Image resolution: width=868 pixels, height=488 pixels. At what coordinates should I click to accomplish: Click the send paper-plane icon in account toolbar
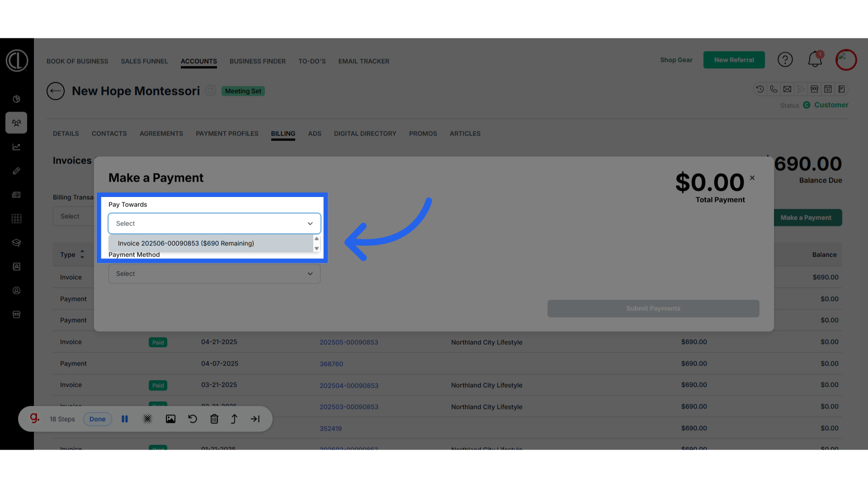pos(801,89)
